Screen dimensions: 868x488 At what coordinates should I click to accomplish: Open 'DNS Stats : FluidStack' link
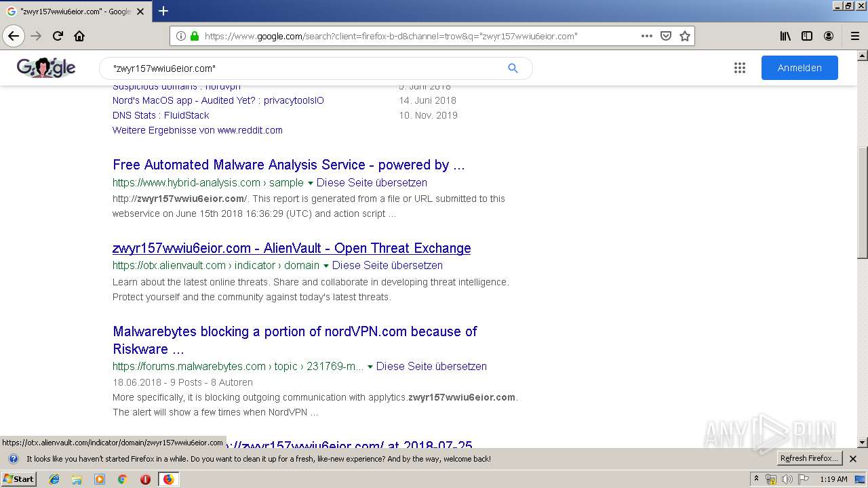point(161,115)
